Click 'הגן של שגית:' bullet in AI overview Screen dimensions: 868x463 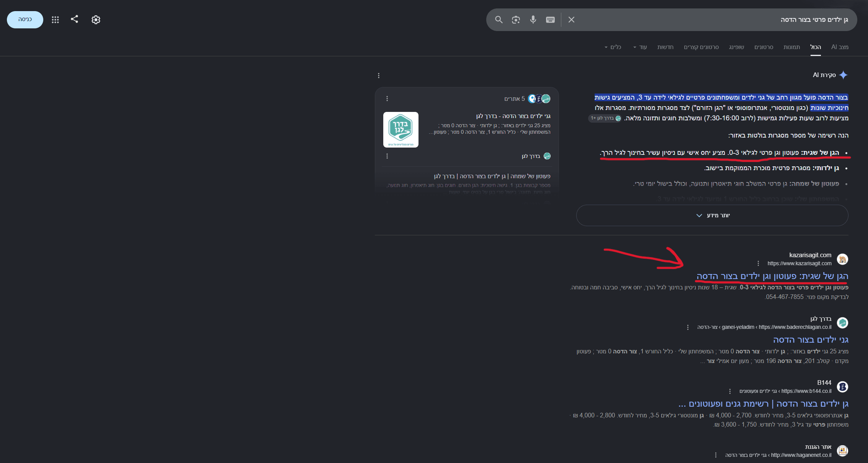coord(820,153)
